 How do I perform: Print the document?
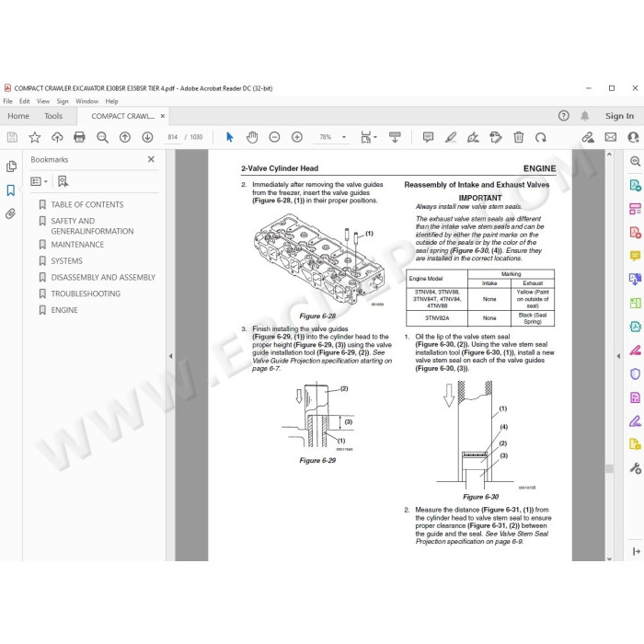[79, 137]
